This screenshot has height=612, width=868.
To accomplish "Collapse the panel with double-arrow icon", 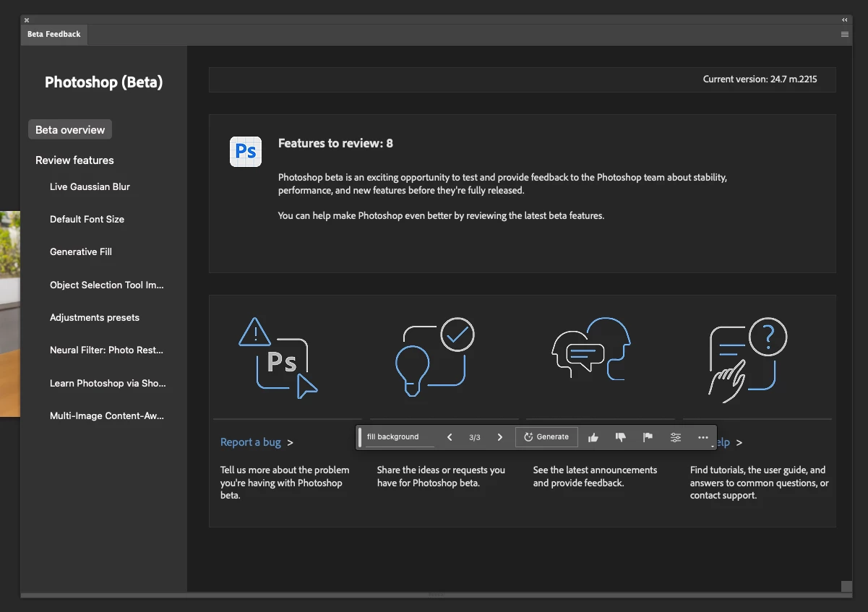I will pyautogui.click(x=845, y=20).
